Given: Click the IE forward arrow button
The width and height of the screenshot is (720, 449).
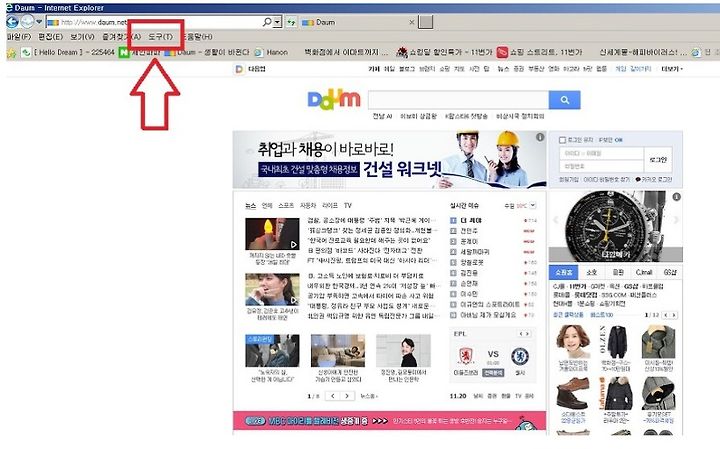Looking at the screenshot, I should 28,22.
